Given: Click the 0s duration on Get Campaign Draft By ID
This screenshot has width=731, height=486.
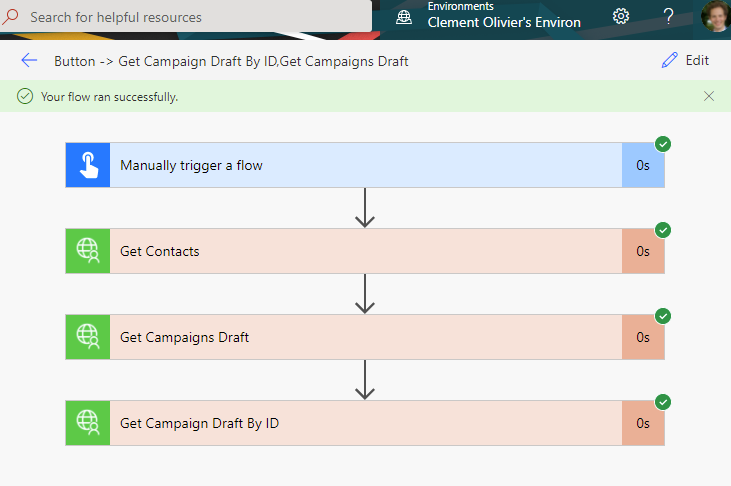Looking at the screenshot, I should (x=643, y=423).
